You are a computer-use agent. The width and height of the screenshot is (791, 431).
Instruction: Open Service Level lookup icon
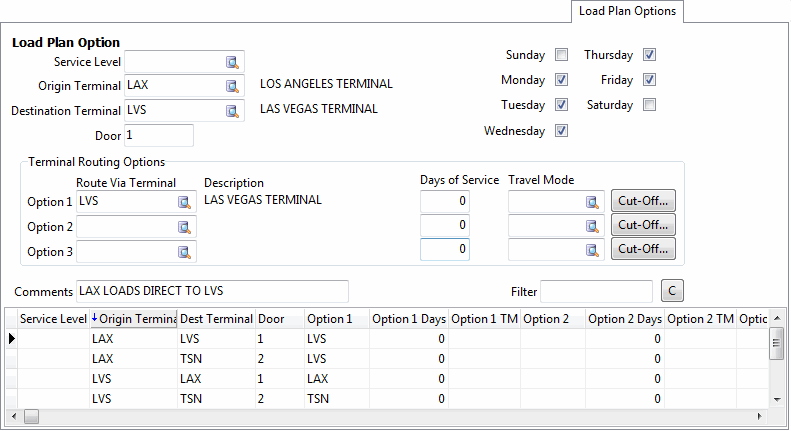233,62
